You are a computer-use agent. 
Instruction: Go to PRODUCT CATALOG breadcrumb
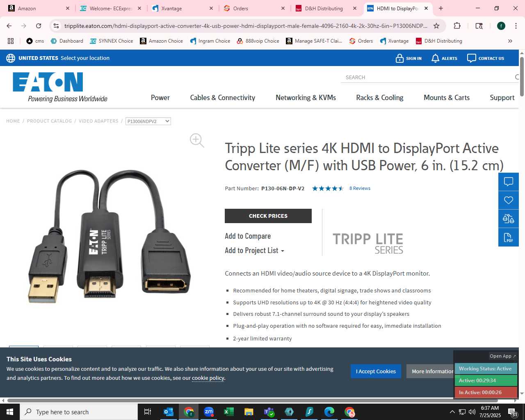[49, 121]
